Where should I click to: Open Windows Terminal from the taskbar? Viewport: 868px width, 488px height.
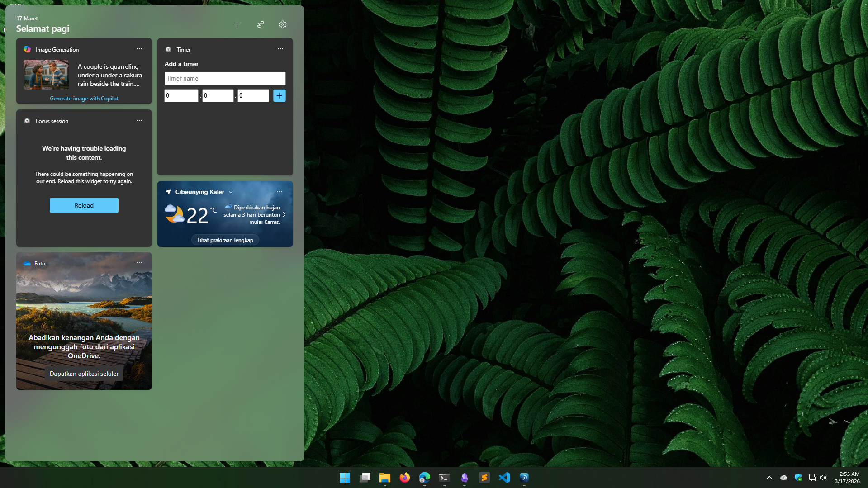pyautogui.click(x=445, y=478)
